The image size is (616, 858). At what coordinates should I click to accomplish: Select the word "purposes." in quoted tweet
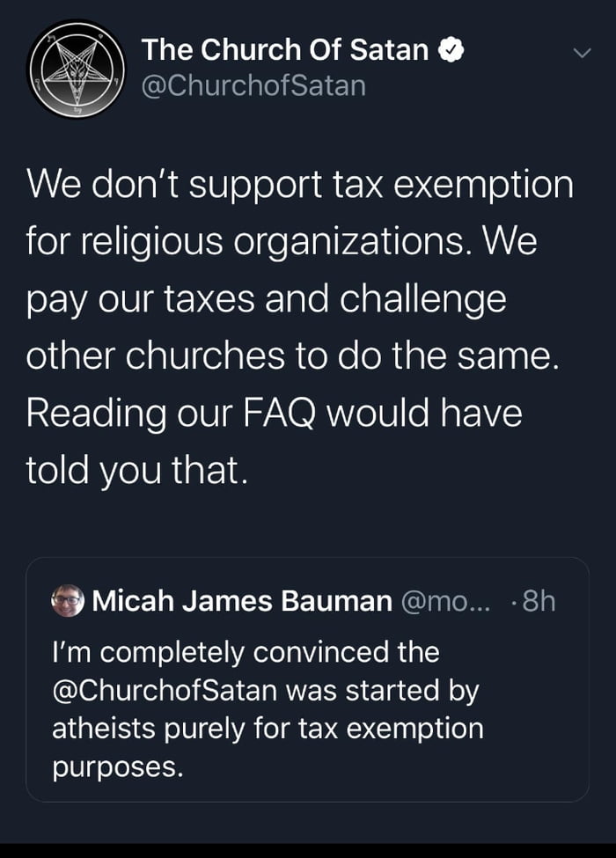(118, 766)
